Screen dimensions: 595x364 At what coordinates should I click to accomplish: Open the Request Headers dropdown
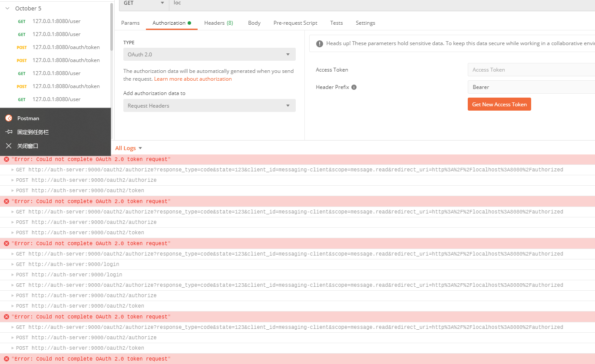point(288,105)
